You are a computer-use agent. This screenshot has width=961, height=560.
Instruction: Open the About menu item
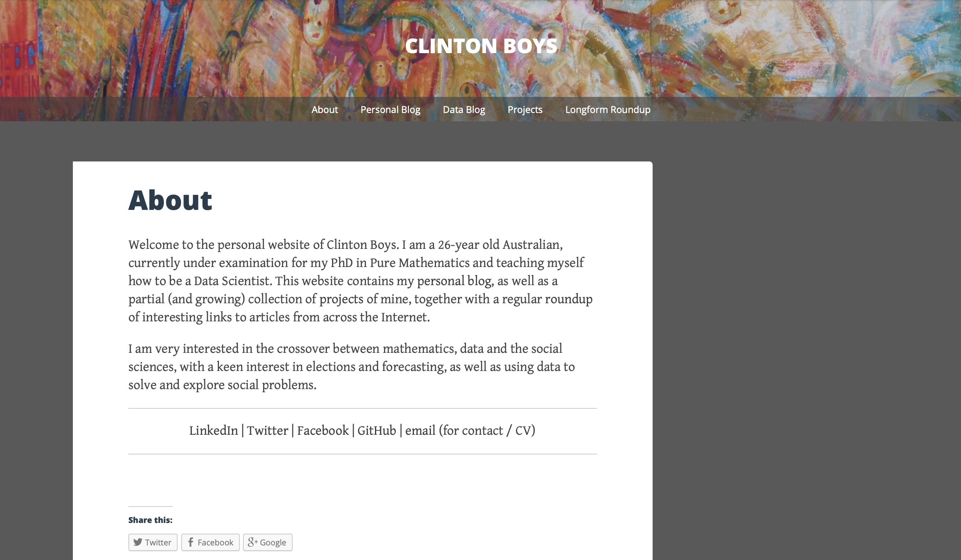(325, 109)
